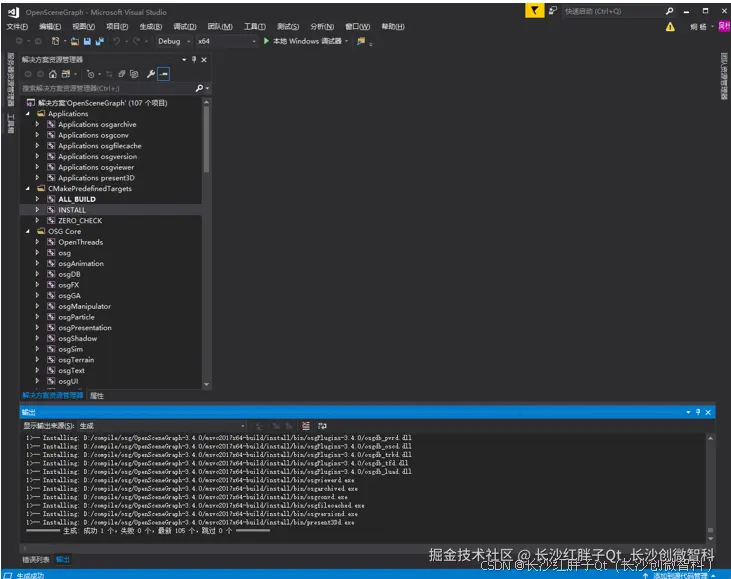This screenshot has height=579, width=731.
Task: Click the feedback icon next to Quick Launch
Action: pos(552,10)
